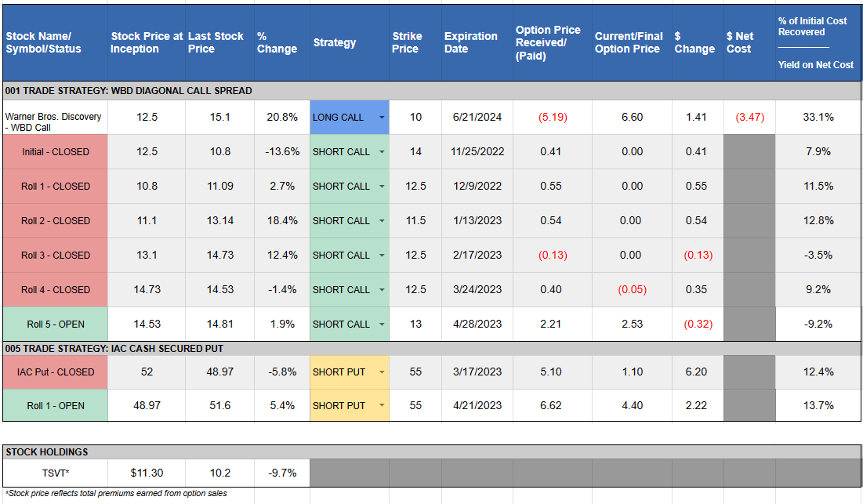
Task: Select the 'Roll 5 - OPEN' status cell
Action: pos(55,324)
